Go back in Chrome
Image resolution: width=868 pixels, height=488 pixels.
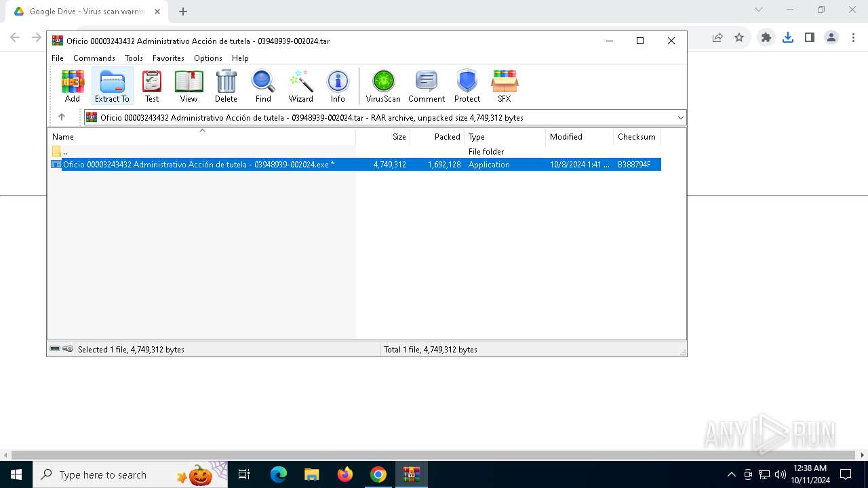[15, 38]
